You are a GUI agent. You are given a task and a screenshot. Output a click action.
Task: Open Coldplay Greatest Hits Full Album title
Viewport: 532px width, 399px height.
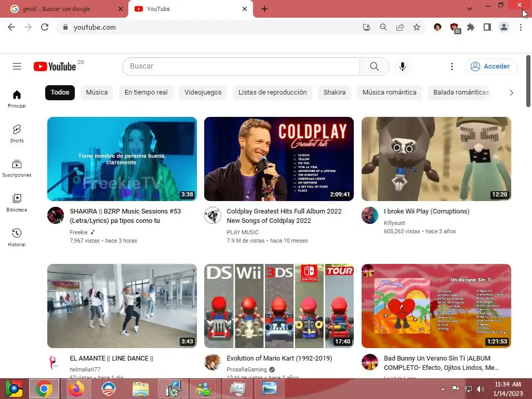tap(284, 216)
